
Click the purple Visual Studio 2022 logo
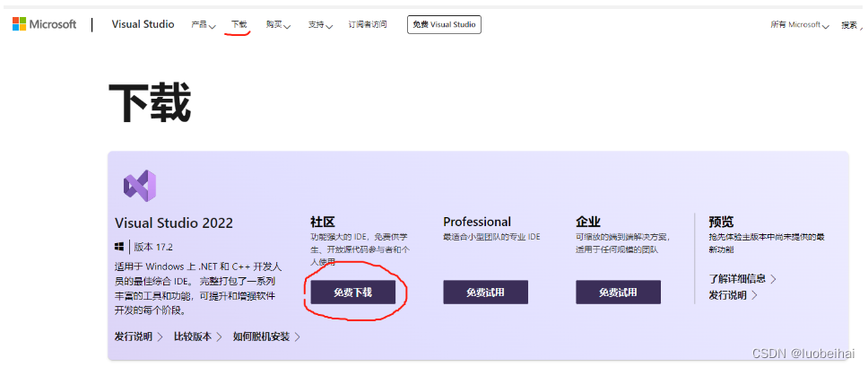(140, 186)
